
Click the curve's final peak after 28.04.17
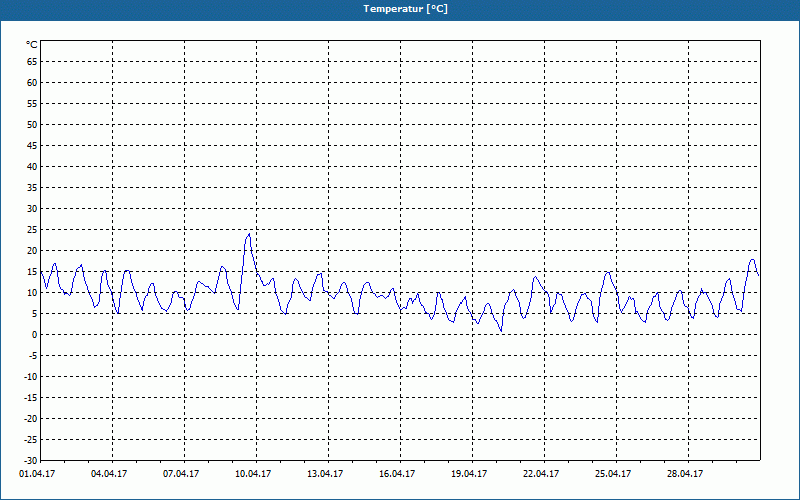pos(753,260)
